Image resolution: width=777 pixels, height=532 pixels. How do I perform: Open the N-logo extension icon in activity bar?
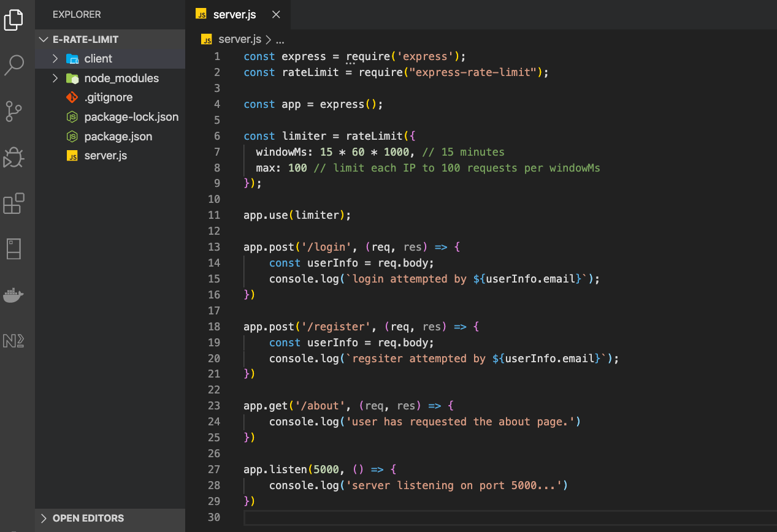pos(13,341)
